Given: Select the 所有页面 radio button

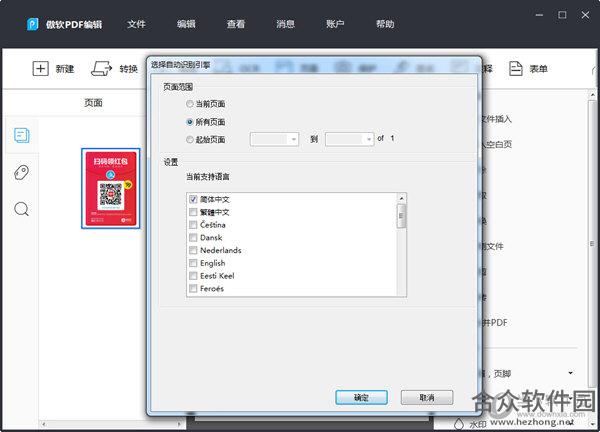Looking at the screenshot, I should 189,122.
